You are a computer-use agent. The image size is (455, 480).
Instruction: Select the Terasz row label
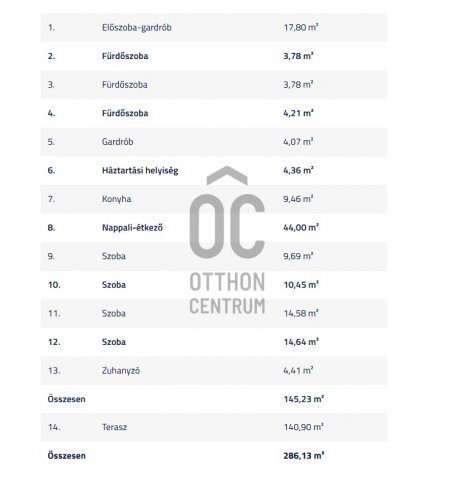[114, 427]
